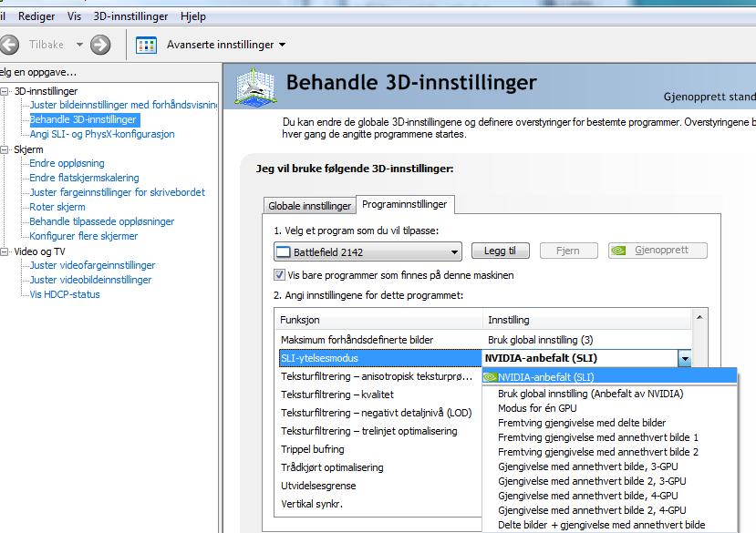Open Angi SLI- og PhysX-konfigurasjon
756x533 pixels.
(x=102, y=134)
